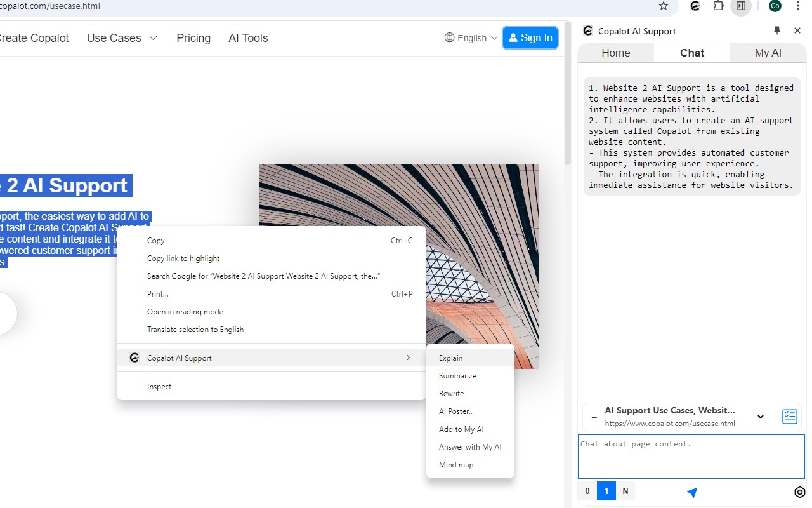Toggle the browser side panel icon
The image size is (812, 508).
740,6
